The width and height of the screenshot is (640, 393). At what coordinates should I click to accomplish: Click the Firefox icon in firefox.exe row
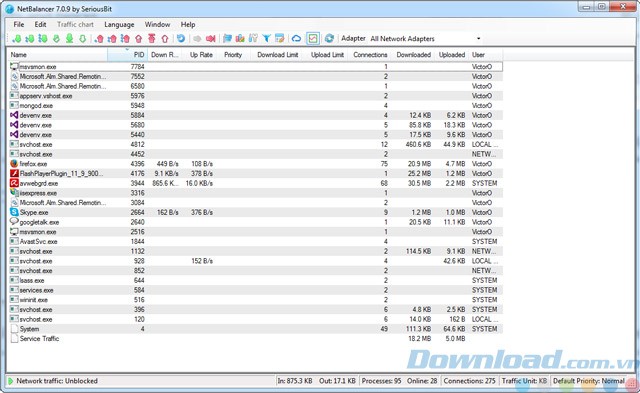click(14, 164)
